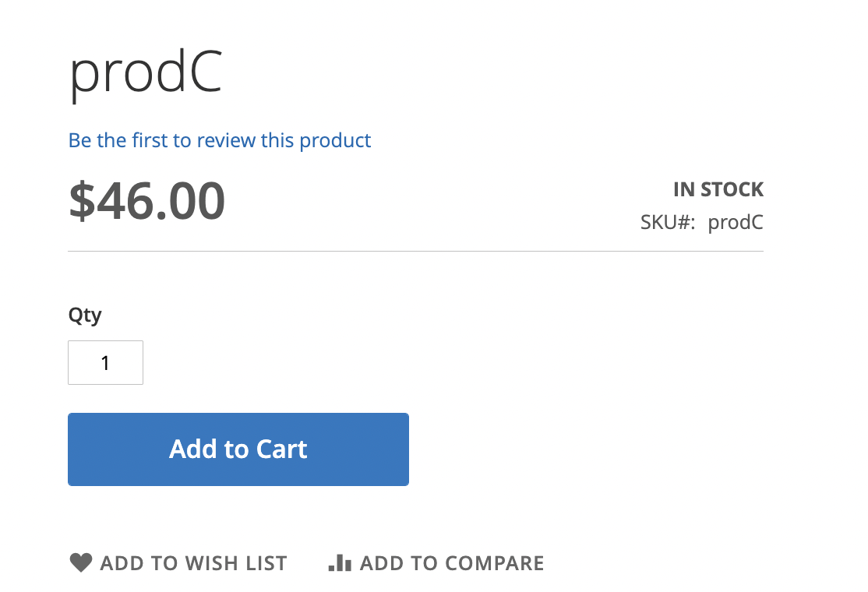This screenshot has height=592, width=868.
Task: Select the Add to Wish List heart symbol
Action: [80, 562]
